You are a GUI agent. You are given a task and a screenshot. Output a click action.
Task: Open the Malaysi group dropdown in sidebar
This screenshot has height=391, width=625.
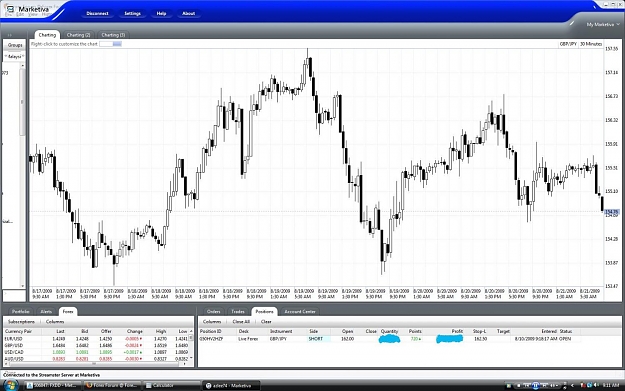[x=14, y=57]
